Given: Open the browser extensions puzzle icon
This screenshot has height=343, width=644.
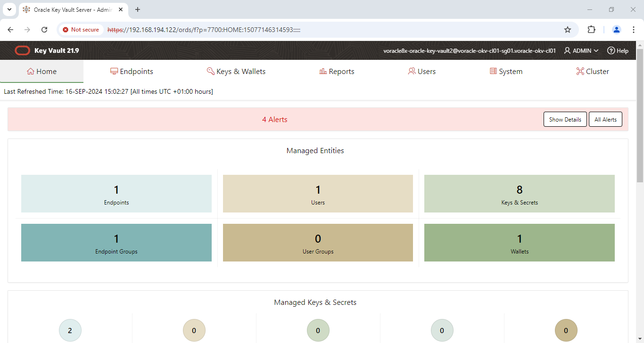Looking at the screenshot, I should tap(591, 30).
